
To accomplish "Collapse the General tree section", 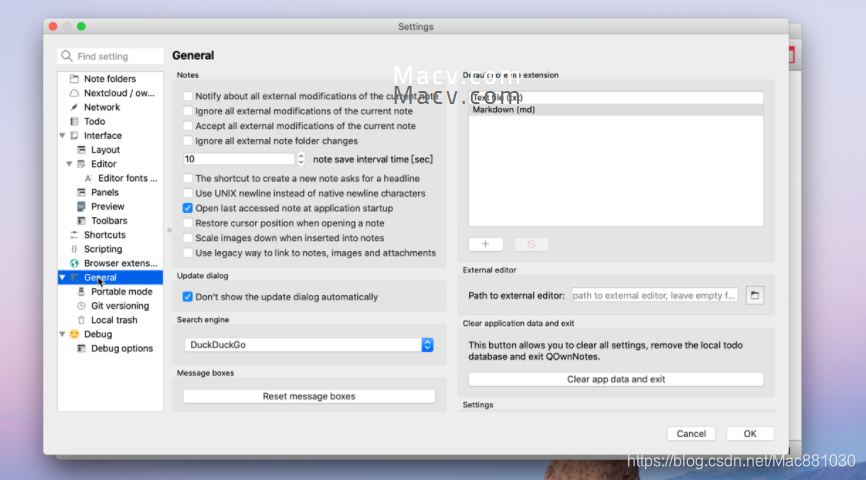I will 62,277.
